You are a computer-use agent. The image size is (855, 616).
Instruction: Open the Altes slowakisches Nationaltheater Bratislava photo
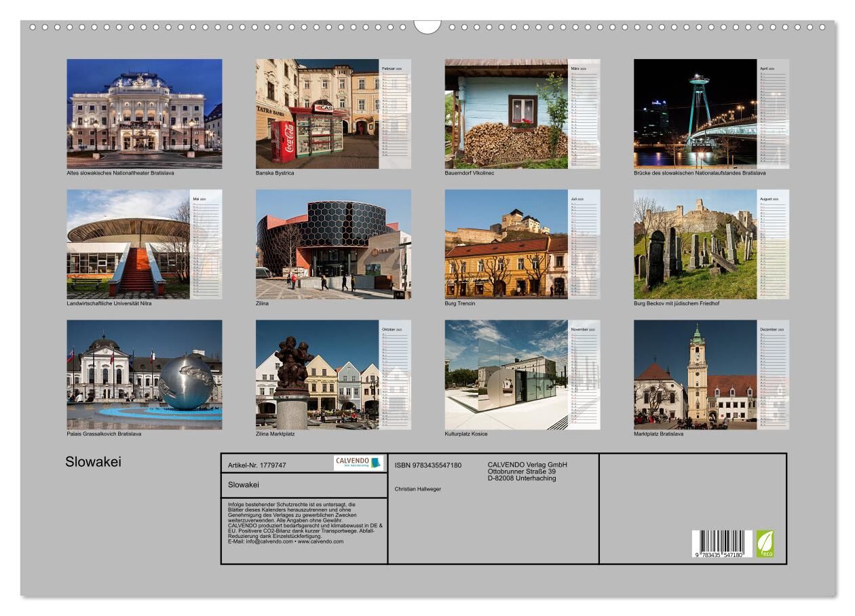point(144,113)
